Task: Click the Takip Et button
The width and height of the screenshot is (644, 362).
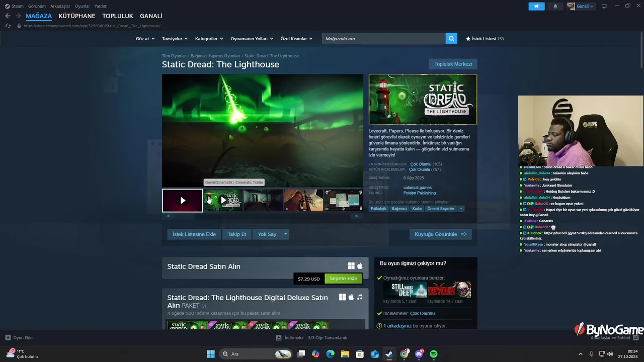Action: tap(237, 234)
